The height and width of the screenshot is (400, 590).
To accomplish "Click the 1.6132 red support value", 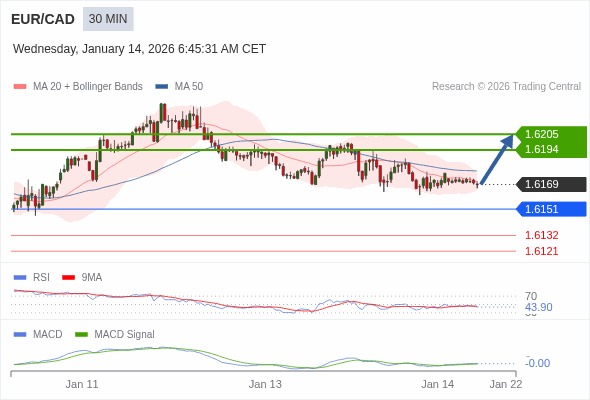I will coord(541,235).
